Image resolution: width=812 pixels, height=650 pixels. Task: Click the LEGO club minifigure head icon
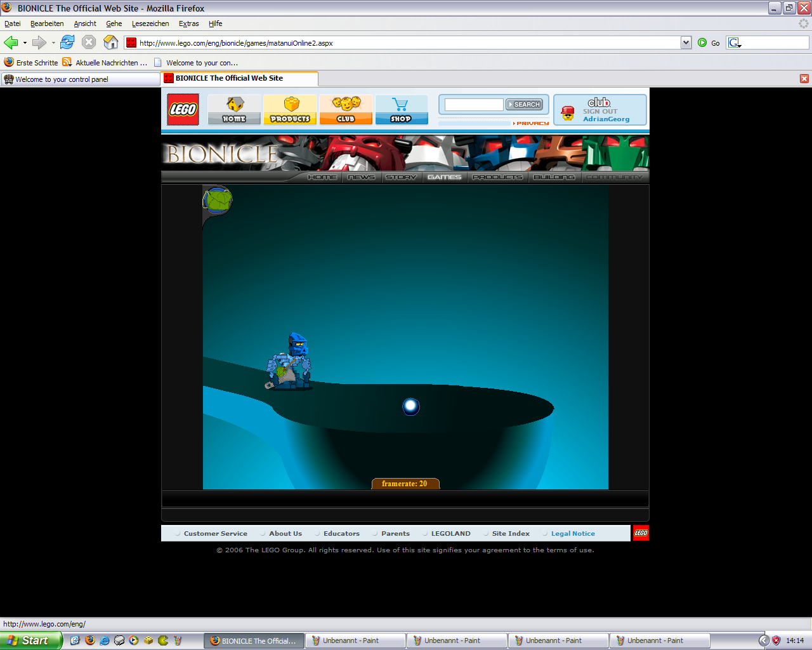(x=568, y=113)
